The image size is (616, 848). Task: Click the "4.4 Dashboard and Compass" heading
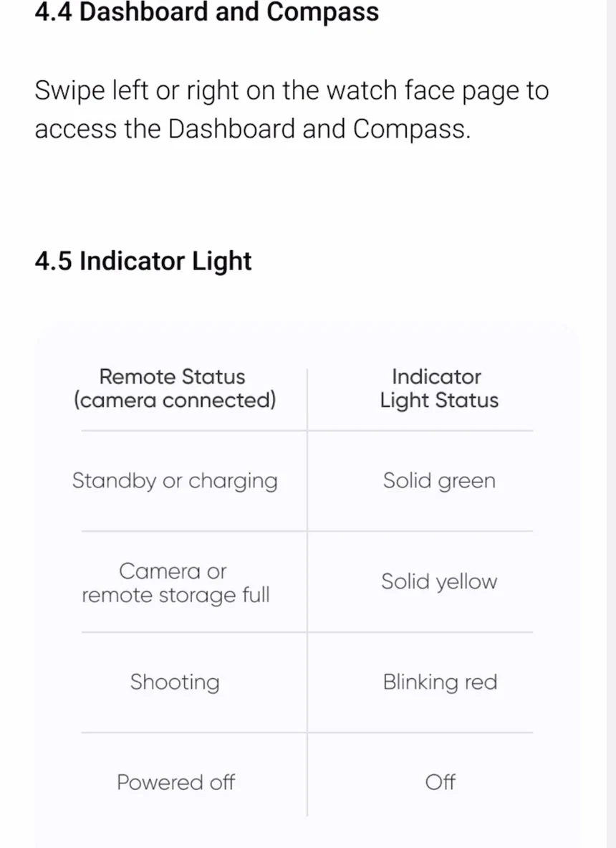[206, 12]
